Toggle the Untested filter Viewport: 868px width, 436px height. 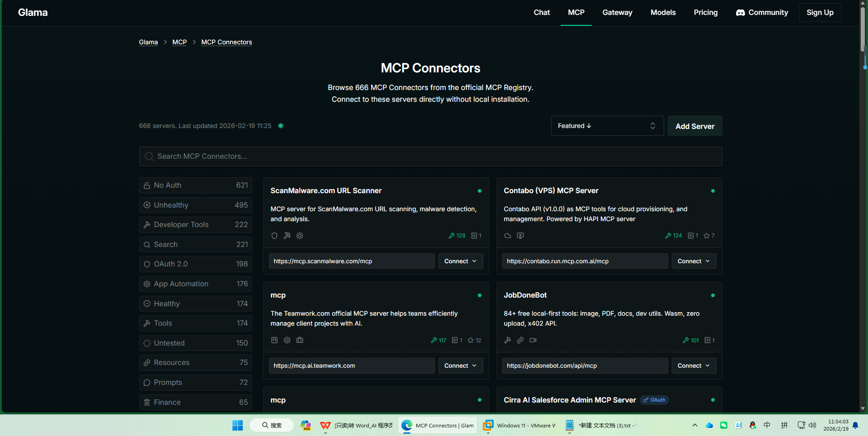196,343
